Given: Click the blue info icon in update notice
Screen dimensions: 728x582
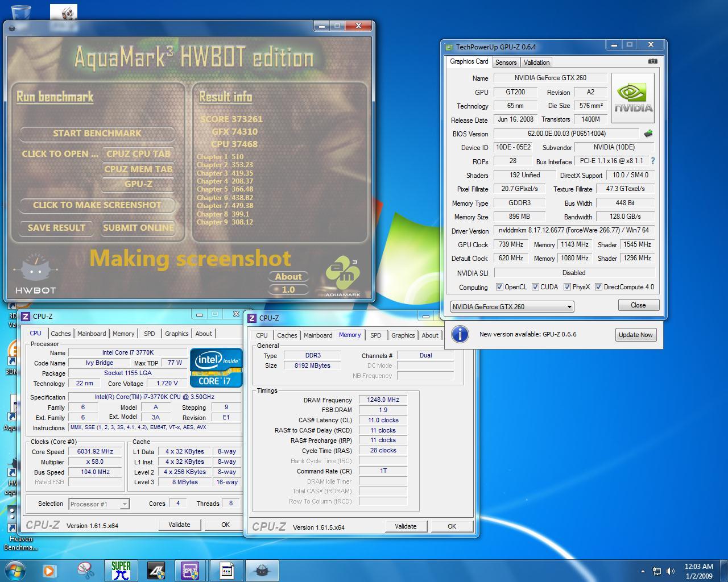Looking at the screenshot, I should pos(460,334).
